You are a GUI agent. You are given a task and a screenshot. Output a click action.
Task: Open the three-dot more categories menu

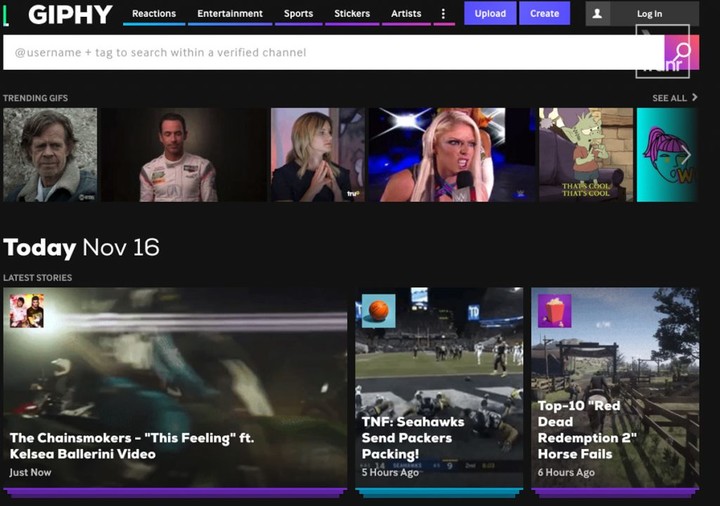pos(443,14)
